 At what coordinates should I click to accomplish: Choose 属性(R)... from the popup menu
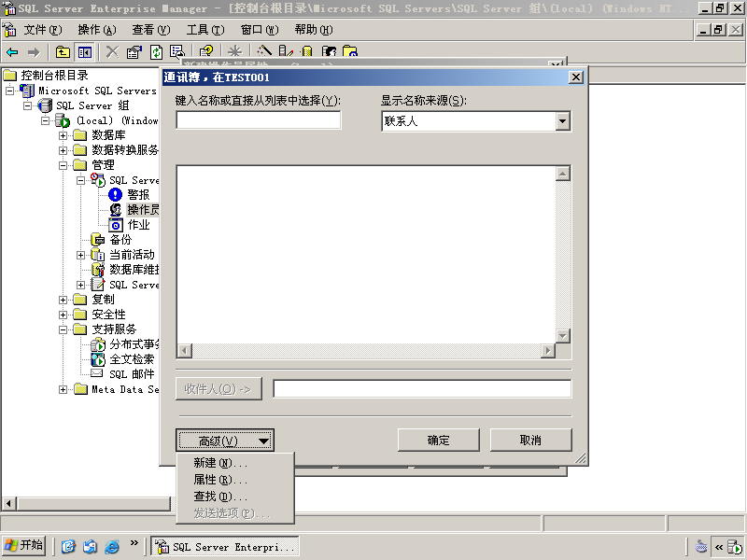click(235, 480)
